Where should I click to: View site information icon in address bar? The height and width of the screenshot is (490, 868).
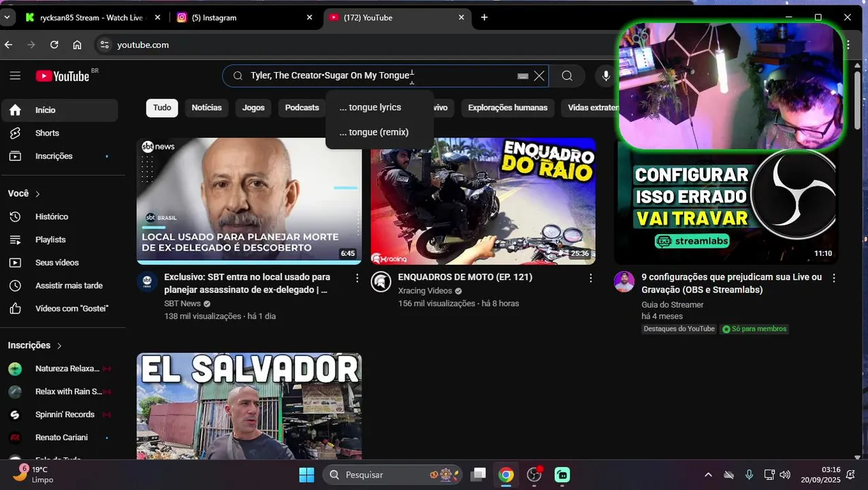coord(104,45)
